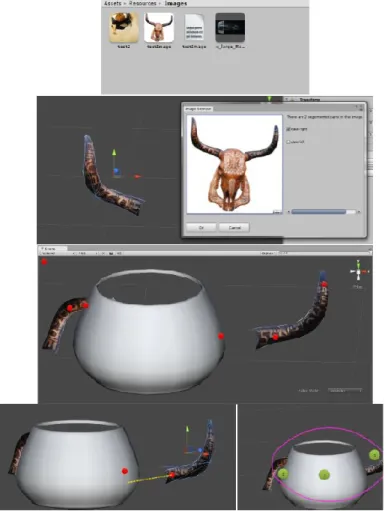Screen dimensions: 388x511
Task: Open the Gizmos dropdown in scene toolbar
Action: coord(268,254)
